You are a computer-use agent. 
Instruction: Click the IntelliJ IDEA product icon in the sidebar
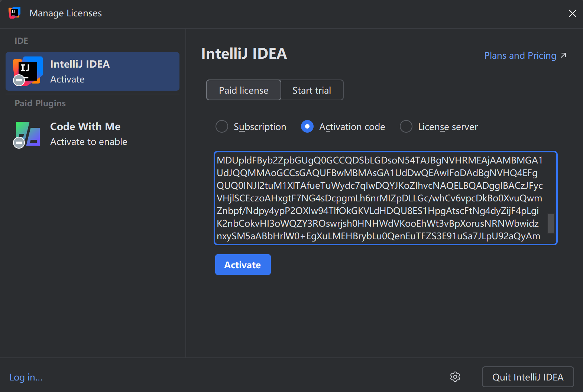27,71
